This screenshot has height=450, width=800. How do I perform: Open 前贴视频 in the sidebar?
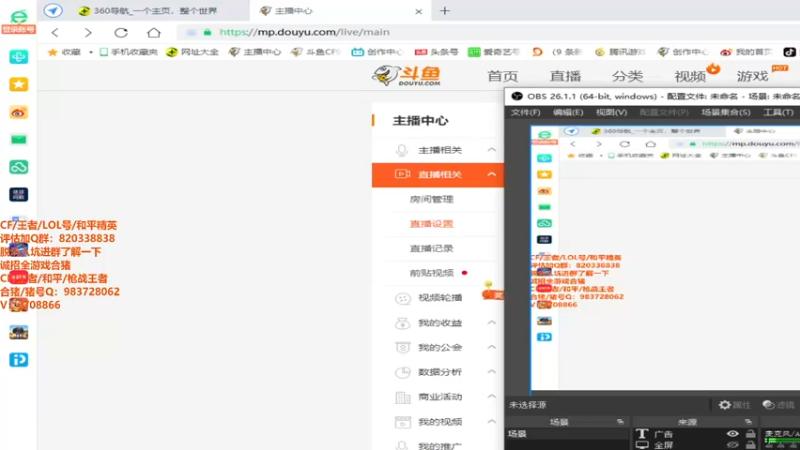pyautogui.click(x=432, y=273)
